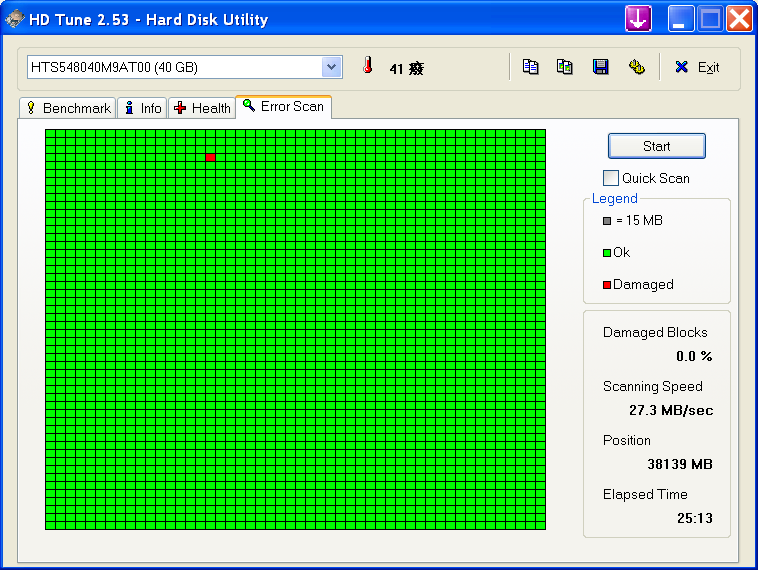Image resolution: width=758 pixels, height=570 pixels.
Task: Click the 27.3 MB/sec scanning speed value
Action: click(x=671, y=410)
